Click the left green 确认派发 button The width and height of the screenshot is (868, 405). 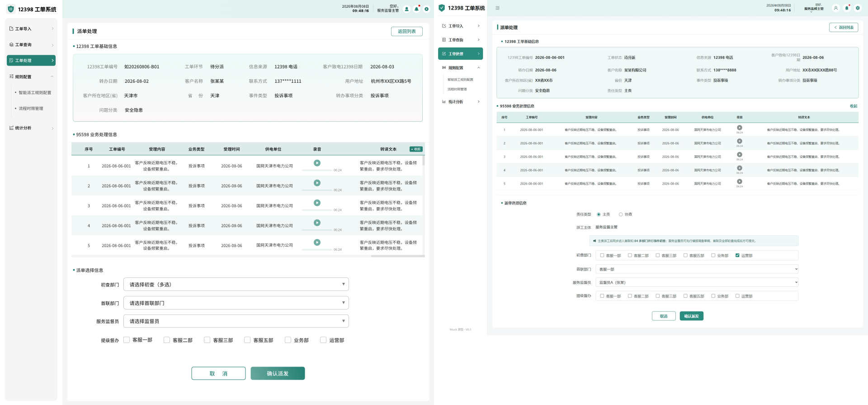(x=278, y=373)
